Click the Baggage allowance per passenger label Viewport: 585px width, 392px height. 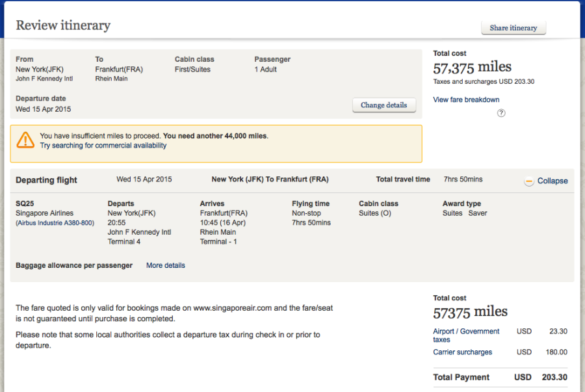click(73, 265)
